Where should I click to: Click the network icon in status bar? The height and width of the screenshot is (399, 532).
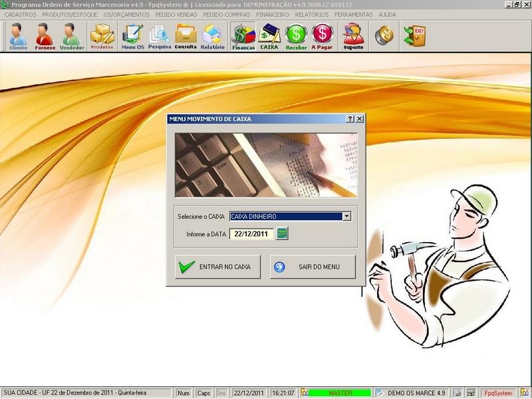click(x=471, y=393)
